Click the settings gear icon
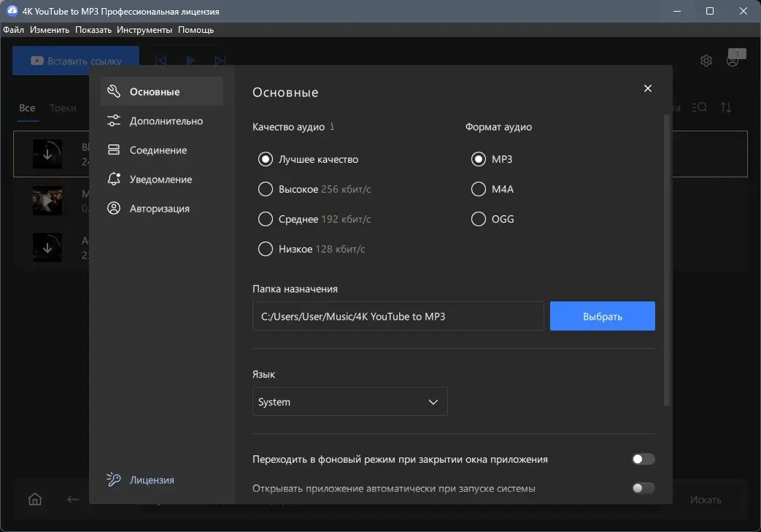 pyautogui.click(x=706, y=61)
